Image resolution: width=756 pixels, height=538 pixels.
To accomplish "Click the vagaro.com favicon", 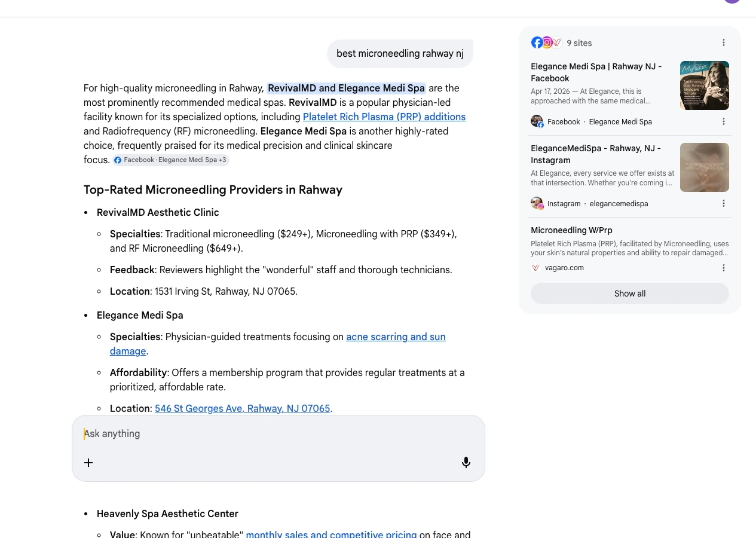I will point(535,268).
